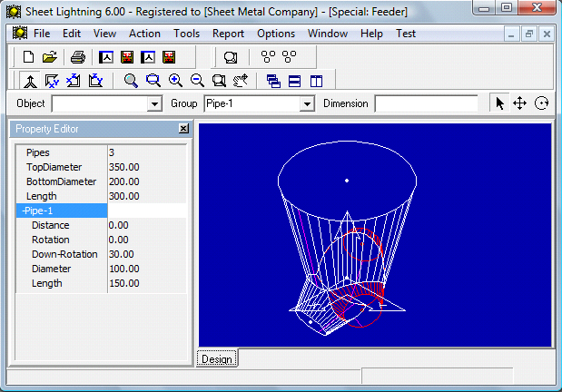Collapse the -Pipe-1 property group
Viewport: 562px width, 392px height.
(x=22, y=211)
